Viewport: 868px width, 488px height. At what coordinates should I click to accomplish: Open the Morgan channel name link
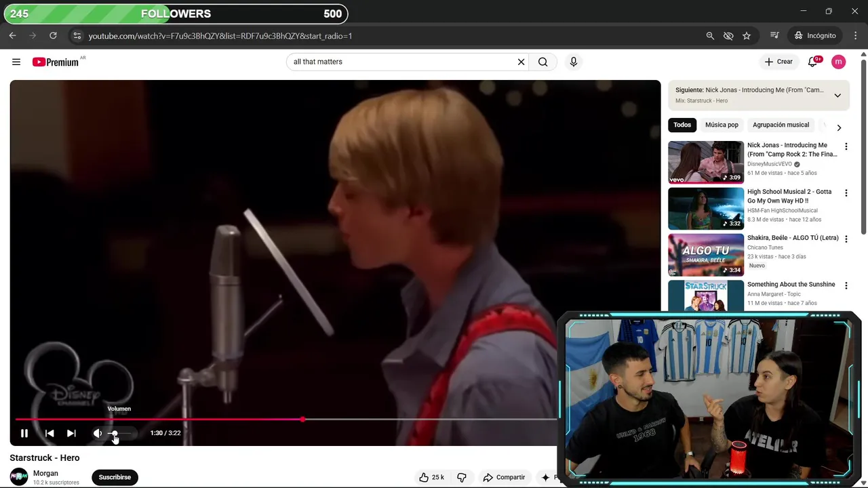(45, 473)
